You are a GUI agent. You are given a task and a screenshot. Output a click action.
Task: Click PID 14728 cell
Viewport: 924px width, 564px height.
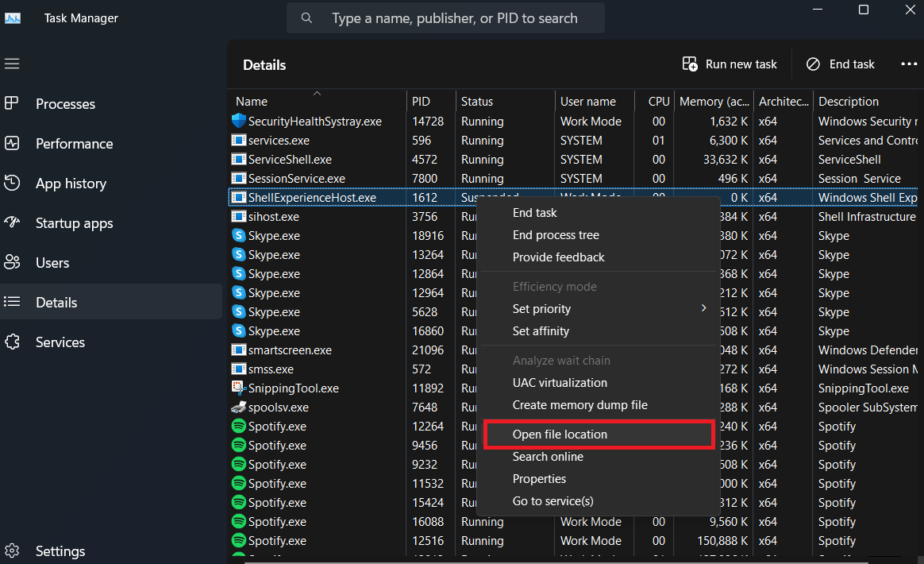pyautogui.click(x=428, y=121)
